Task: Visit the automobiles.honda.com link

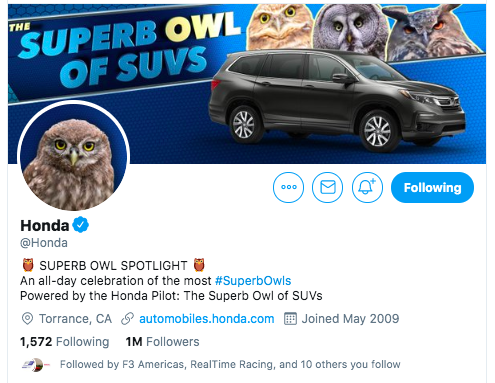Action: click(x=207, y=319)
